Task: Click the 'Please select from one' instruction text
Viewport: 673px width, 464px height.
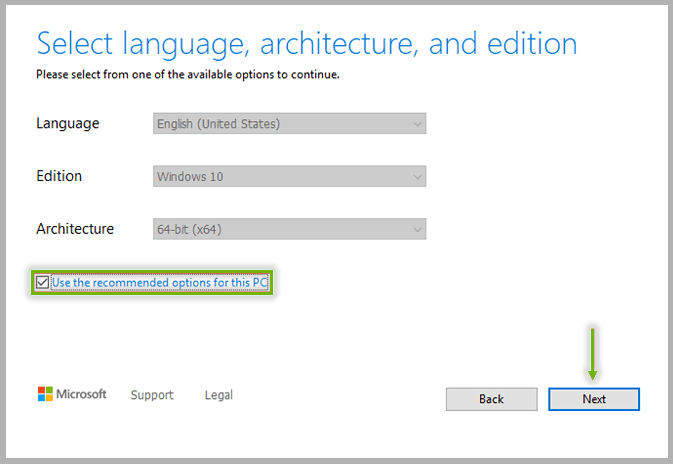Action: click(x=188, y=75)
